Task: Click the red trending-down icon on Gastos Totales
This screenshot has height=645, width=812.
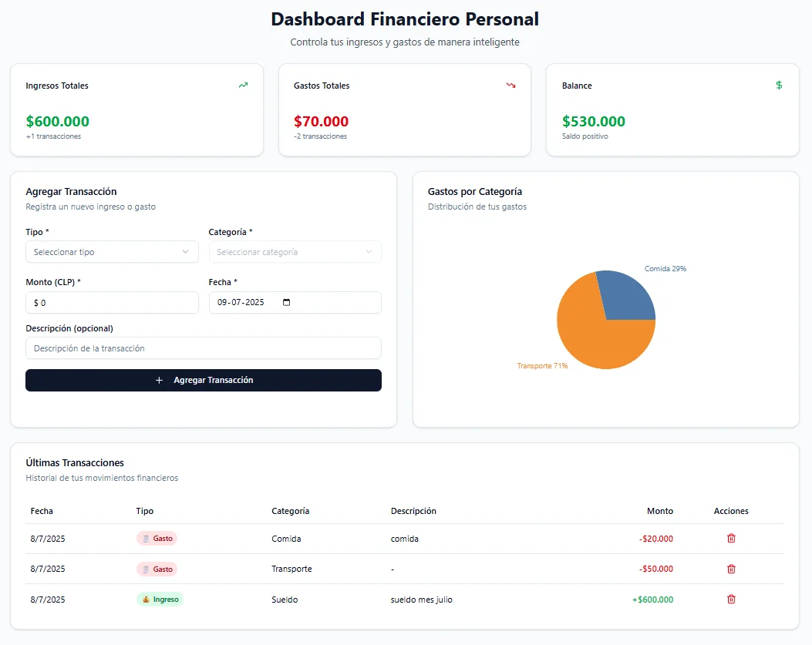Action: coord(510,86)
